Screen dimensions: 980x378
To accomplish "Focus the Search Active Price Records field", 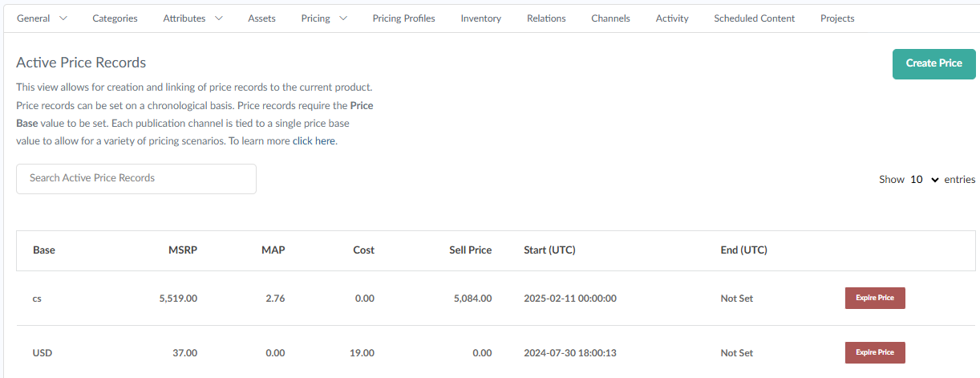I will 136,178.
